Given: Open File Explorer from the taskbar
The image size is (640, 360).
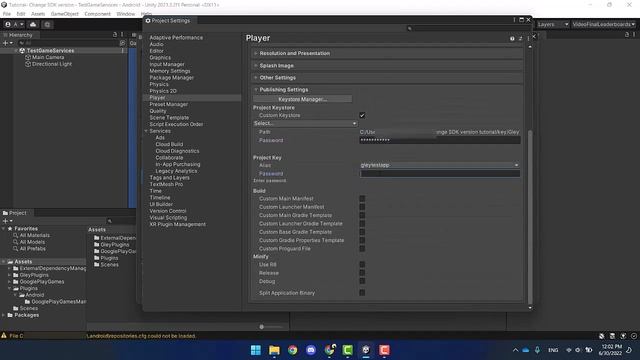Looking at the screenshot, I should pos(274,350).
